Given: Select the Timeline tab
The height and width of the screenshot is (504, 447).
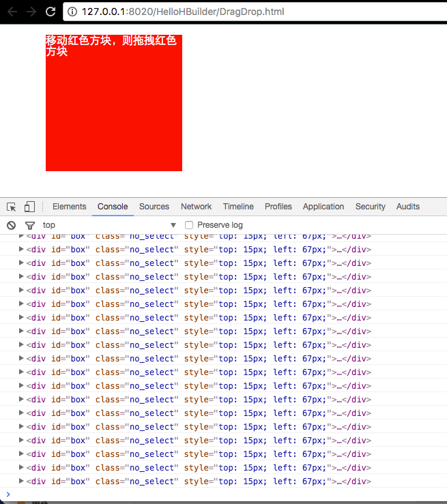Looking at the screenshot, I should (x=238, y=207).
